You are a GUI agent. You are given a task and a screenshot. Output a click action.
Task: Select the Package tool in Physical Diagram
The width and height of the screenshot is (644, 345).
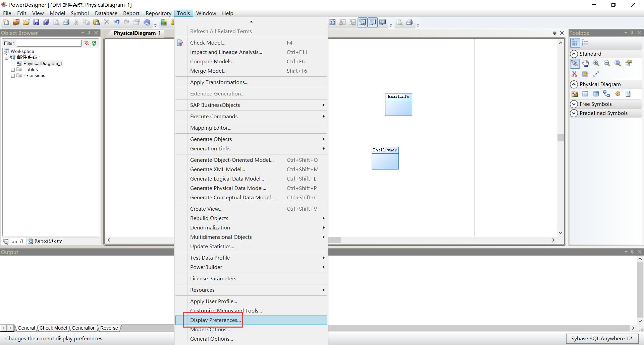[x=575, y=94]
